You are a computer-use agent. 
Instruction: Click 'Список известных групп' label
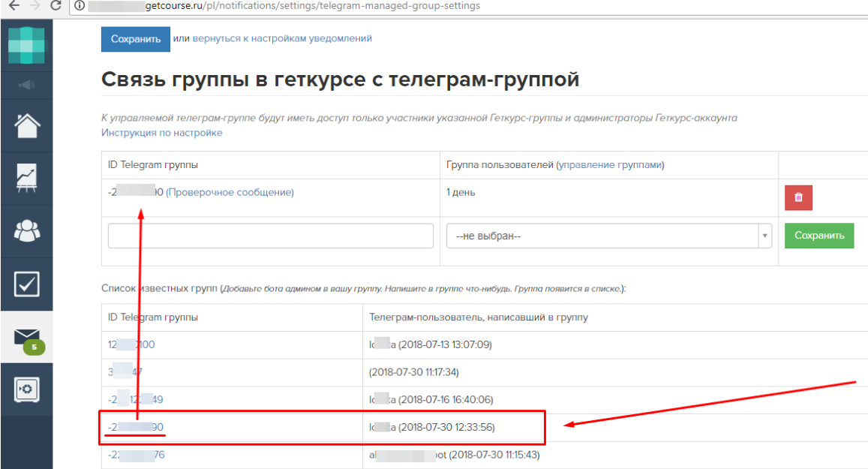(160, 288)
